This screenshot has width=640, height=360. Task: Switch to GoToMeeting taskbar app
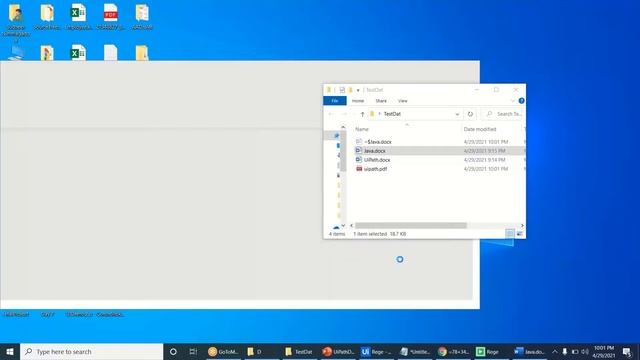pos(223,351)
